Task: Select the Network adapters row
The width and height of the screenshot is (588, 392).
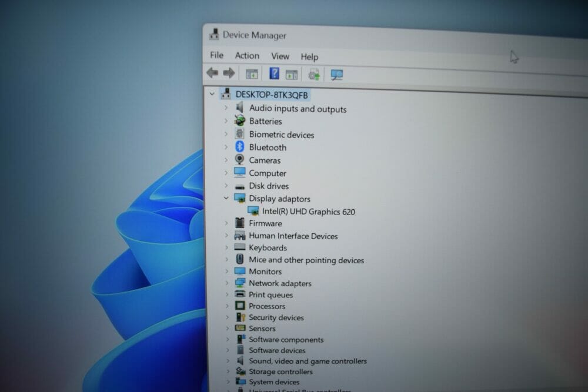Action: click(280, 283)
